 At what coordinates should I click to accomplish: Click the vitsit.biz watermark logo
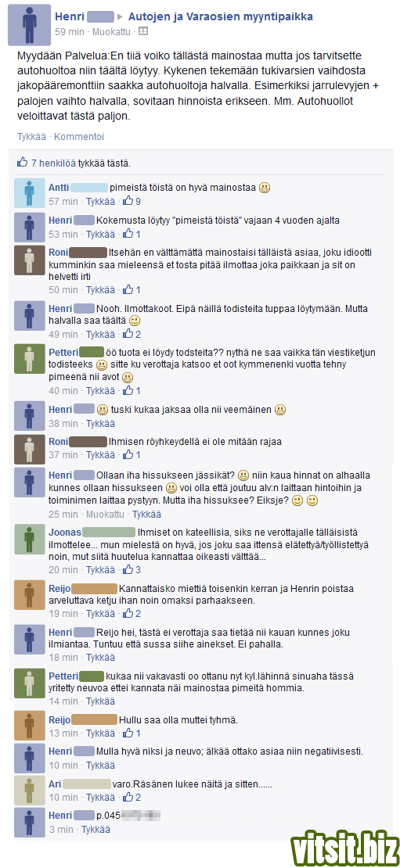pos(346,848)
